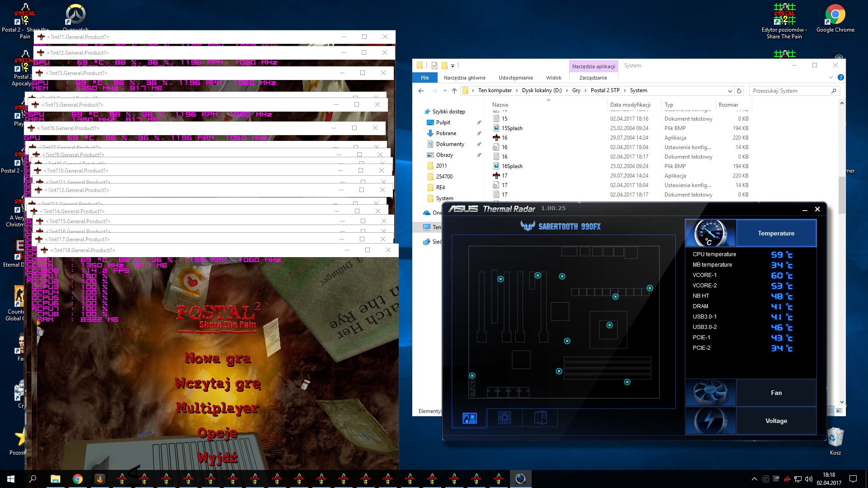The image size is (868, 488).
Task: Click Opcje in Postal 2 menu
Action: pyautogui.click(x=217, y=433)
